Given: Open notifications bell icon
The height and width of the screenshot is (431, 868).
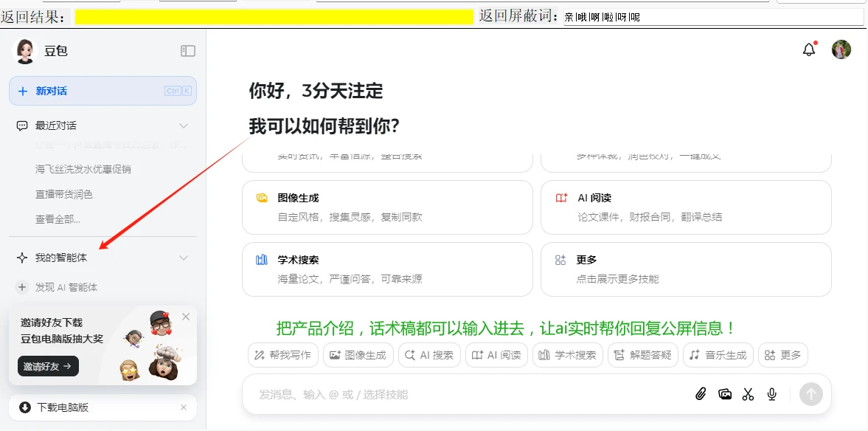Looking at the screenshot, I should point(809,49).
